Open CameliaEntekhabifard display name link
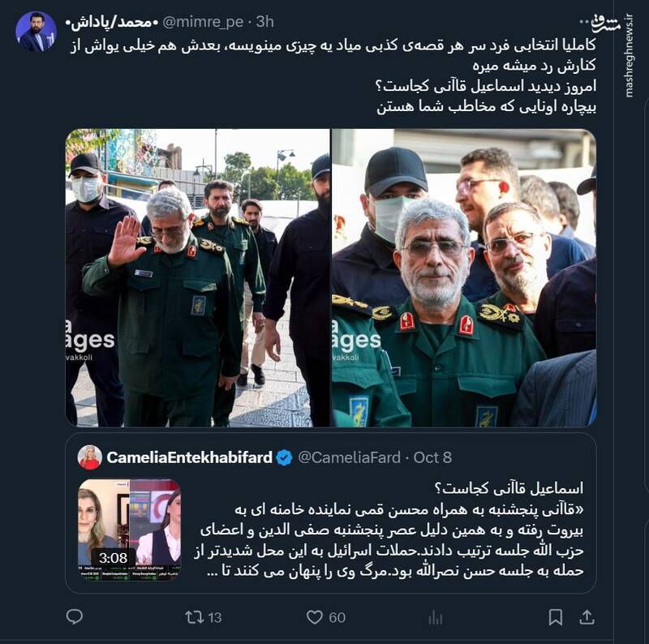Viewport: 649px width, 644px height. 190,457
